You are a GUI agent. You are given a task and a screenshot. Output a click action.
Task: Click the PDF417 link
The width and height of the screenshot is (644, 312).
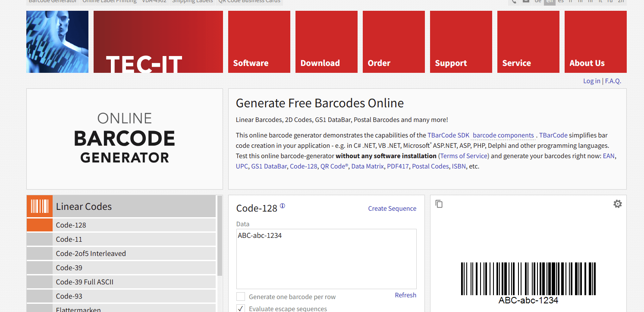coord(398,166)
